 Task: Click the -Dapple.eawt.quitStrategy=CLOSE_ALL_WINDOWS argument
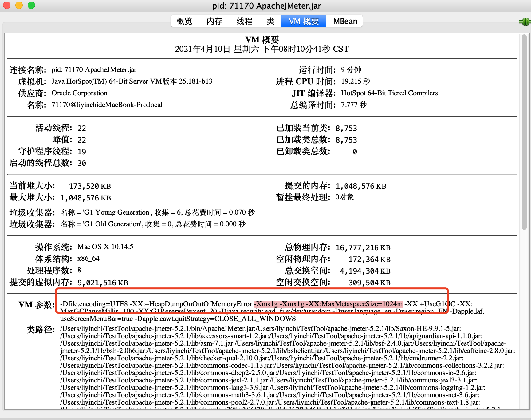click(x=215, y=319)
